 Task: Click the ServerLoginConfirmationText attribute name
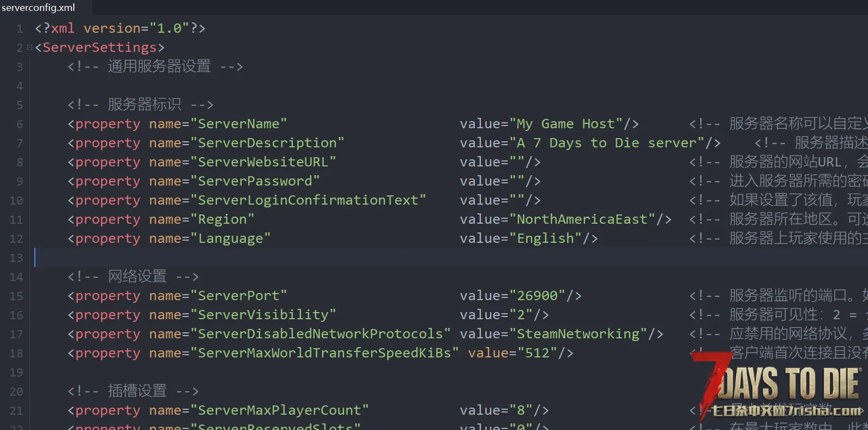308,200
